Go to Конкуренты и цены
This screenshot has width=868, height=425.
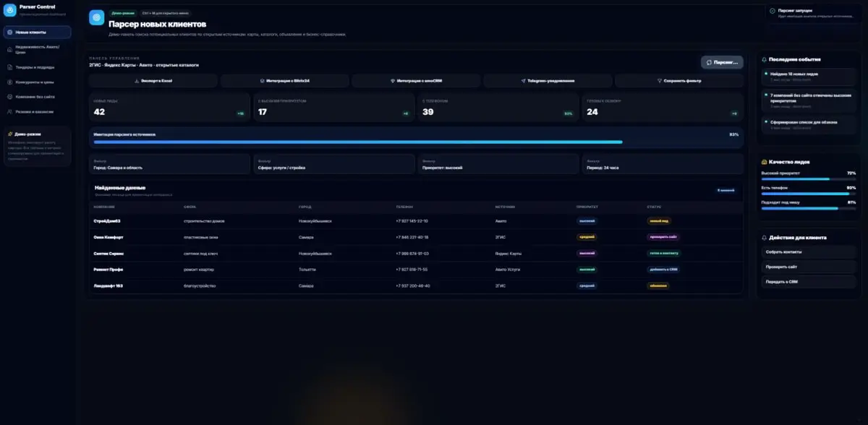coord(37,82)
